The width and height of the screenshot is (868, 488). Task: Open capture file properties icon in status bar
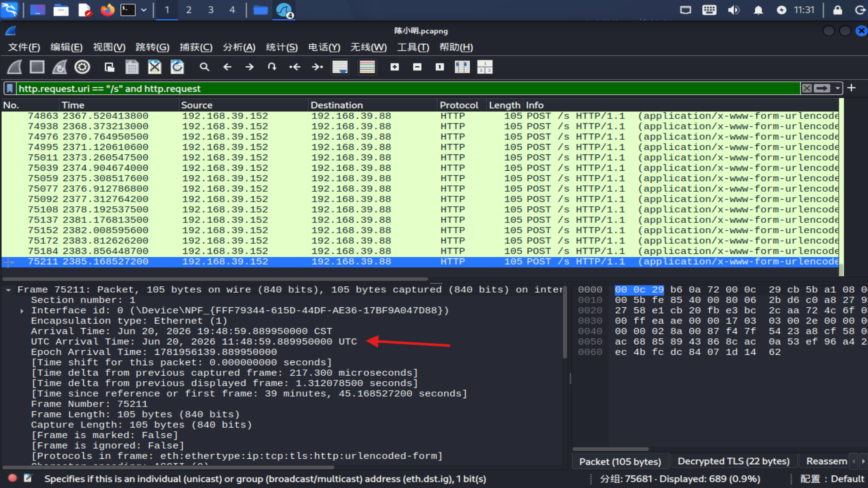pyautogui.click(x=28, y=478)
